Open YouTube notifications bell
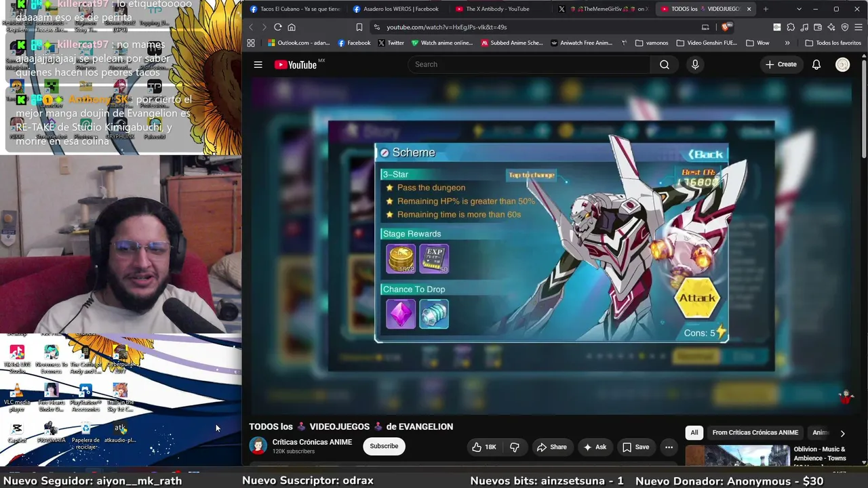Viewport: 868px width, 488px height. [x=816, y=64]
